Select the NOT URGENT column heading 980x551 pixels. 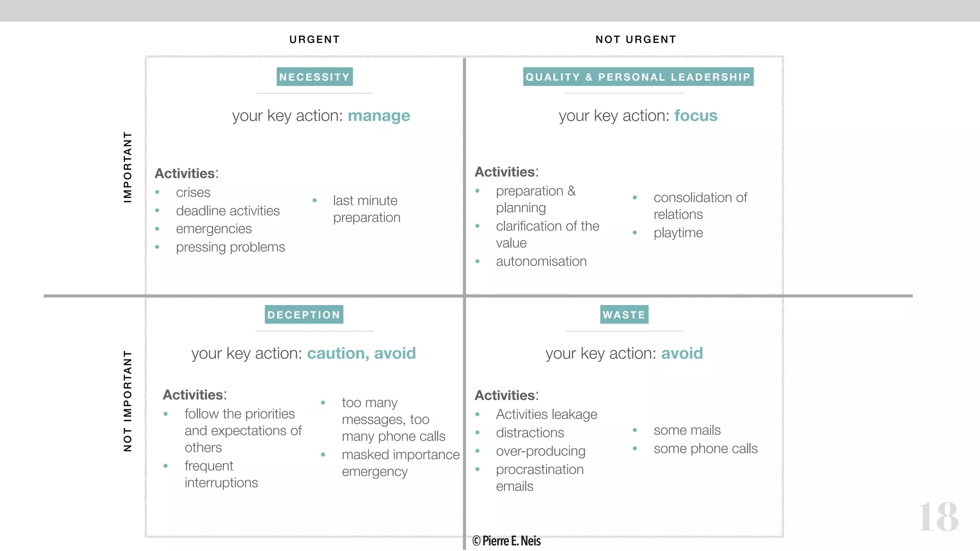click(636, 39)
